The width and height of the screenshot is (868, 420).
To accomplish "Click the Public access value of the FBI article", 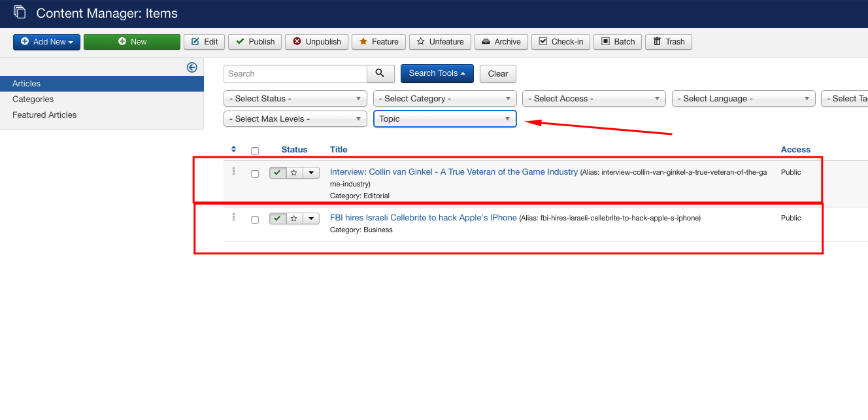I will [791, 219].
